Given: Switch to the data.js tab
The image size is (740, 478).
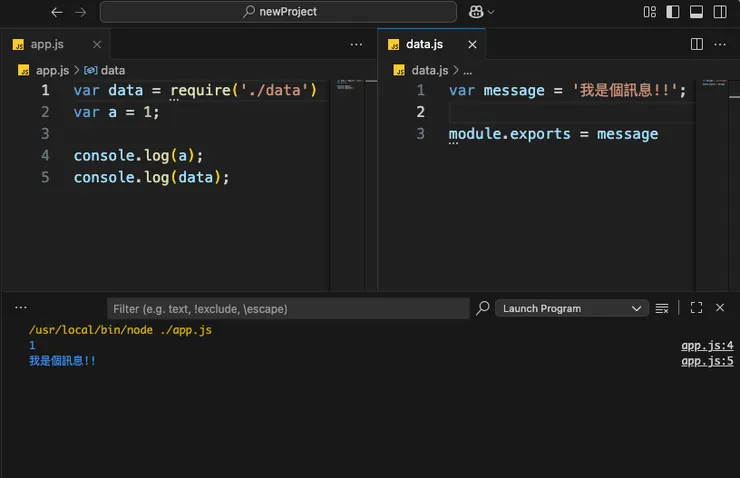Looking at the screenshot, I should pos(424,44).
